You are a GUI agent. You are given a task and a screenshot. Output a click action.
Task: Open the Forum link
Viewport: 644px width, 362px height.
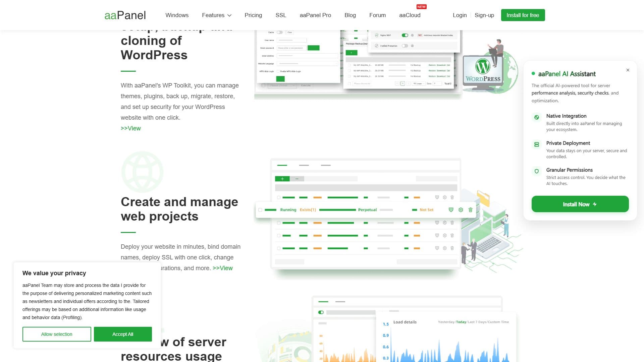pos(377,15)
